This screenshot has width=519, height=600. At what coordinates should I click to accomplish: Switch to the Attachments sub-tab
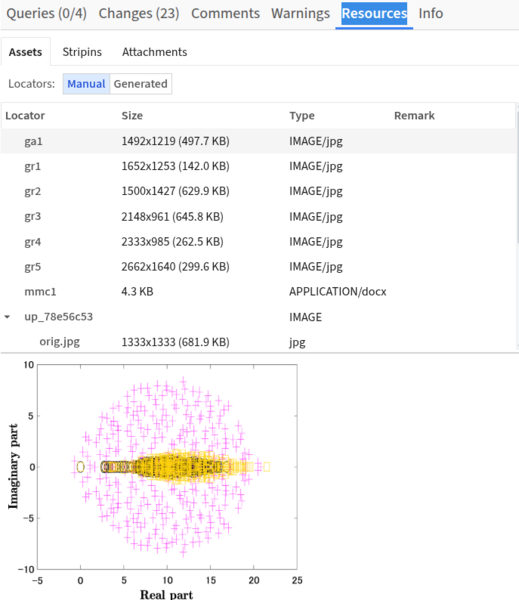click(155, 52)
